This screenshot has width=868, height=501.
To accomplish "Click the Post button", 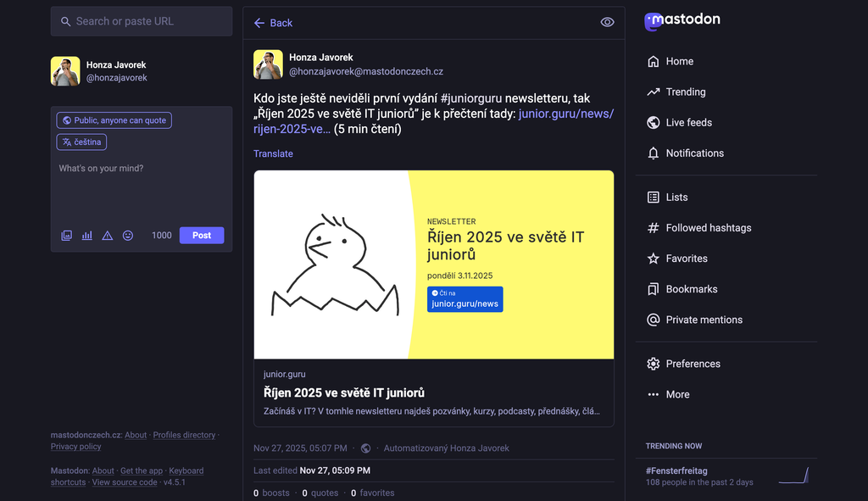I will (202, 235).
